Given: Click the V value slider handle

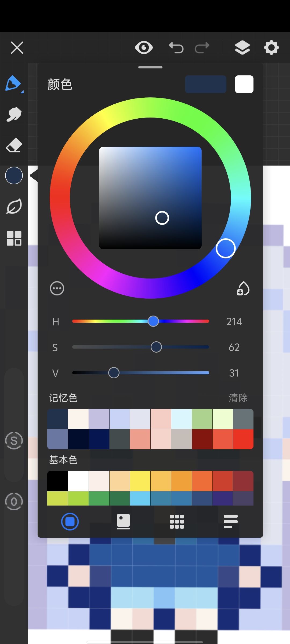Looking at the screenshot, I should click(114, 373).
